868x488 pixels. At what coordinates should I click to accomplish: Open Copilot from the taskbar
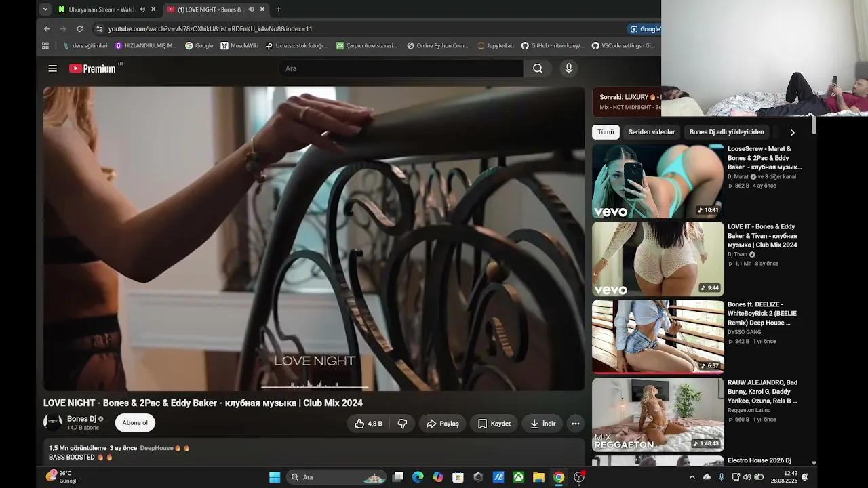pos(438,477)
